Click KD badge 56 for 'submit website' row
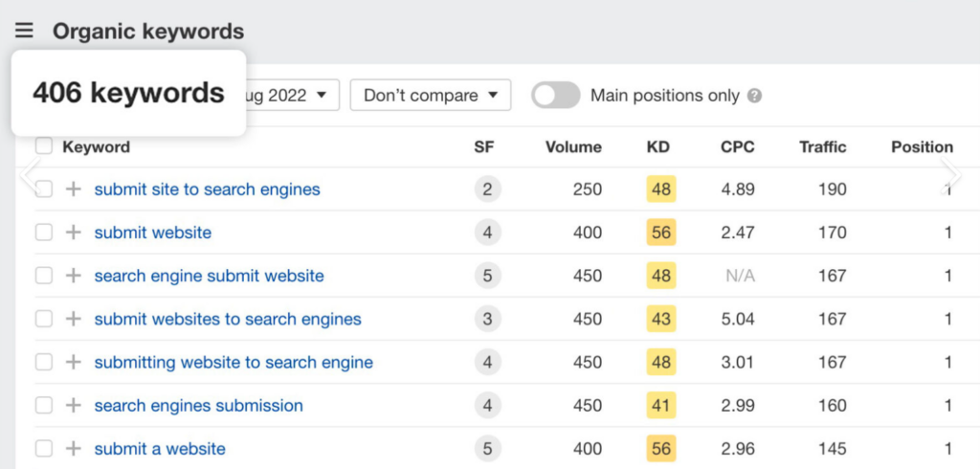Image resolution: width=980 pixels, height=469 pixels. [661, 232]
